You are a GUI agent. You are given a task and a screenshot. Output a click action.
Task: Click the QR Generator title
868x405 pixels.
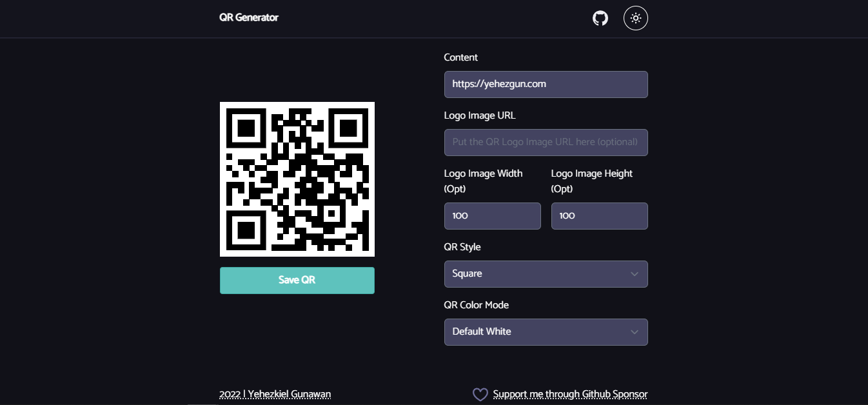point(249,17)
